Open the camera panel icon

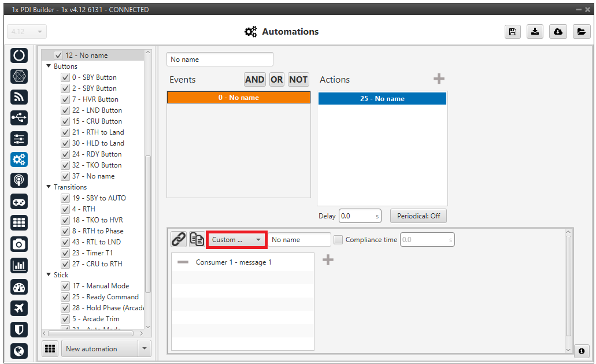(19, 244)
